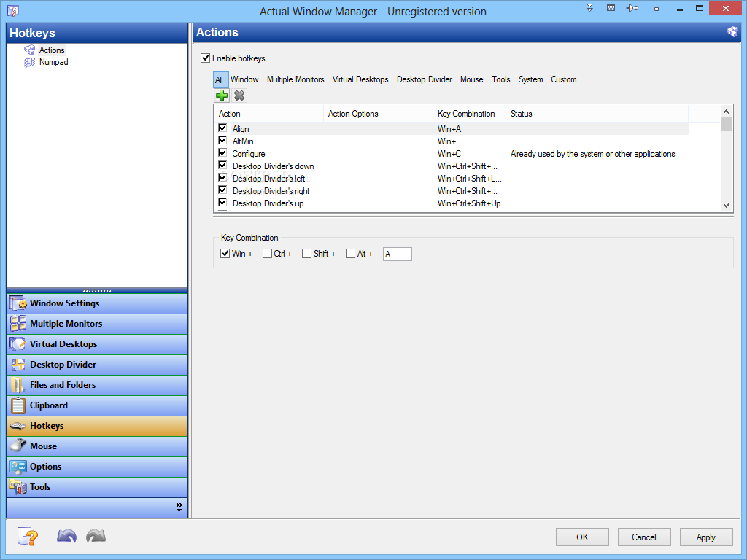
Task: Select the Actions tree item
Action: coord(52,50)
